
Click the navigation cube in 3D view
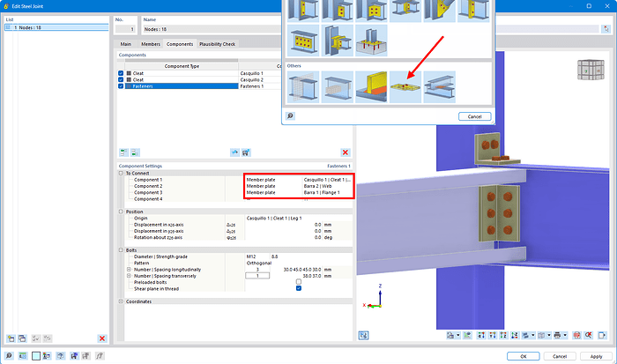[586, 70]
